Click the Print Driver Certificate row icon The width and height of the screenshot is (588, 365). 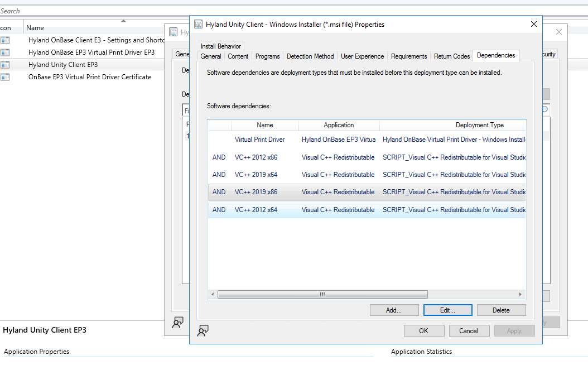(5, 77)
